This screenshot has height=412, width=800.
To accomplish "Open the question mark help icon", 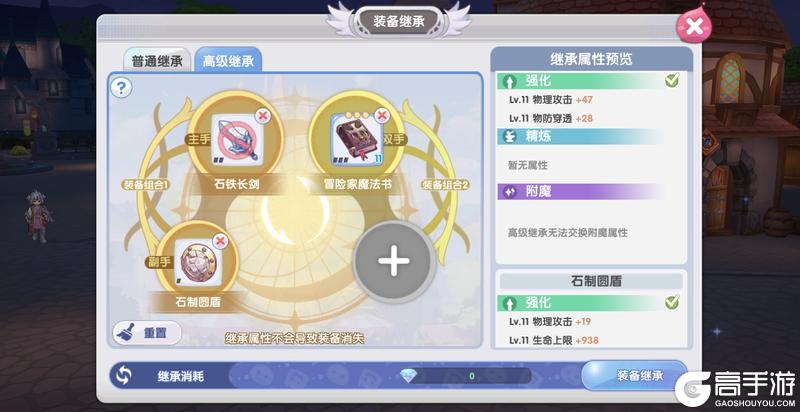I will pyautogui.click(x=121, y=88).
